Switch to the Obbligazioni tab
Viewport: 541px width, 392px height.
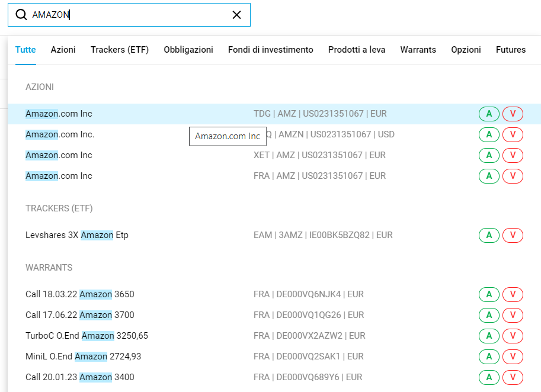(188, 50)
